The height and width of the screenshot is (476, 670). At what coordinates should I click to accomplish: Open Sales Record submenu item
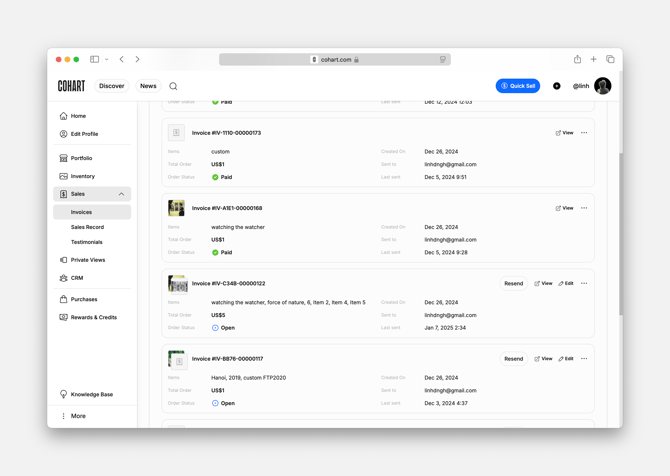87,227
